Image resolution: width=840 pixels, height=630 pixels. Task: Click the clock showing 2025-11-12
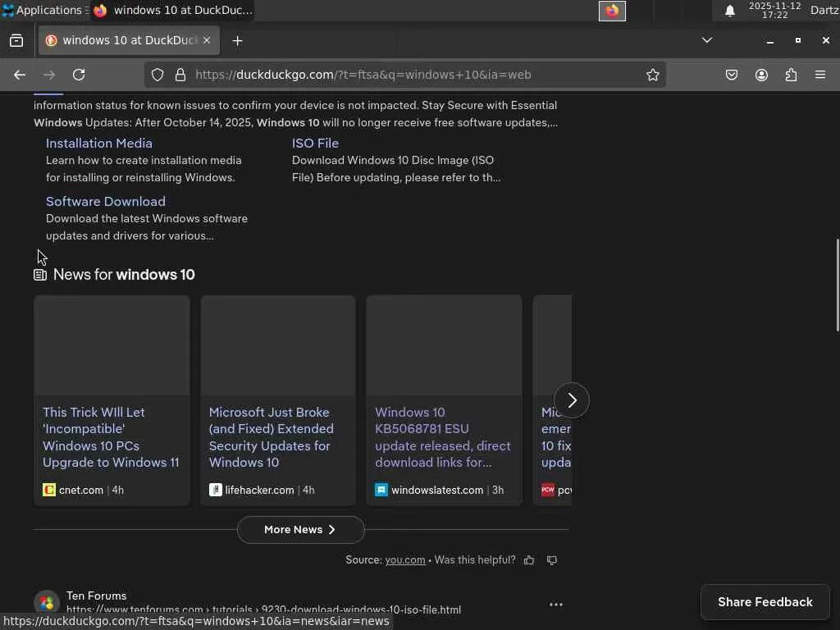pyautogui.click(x=774, y=10)
